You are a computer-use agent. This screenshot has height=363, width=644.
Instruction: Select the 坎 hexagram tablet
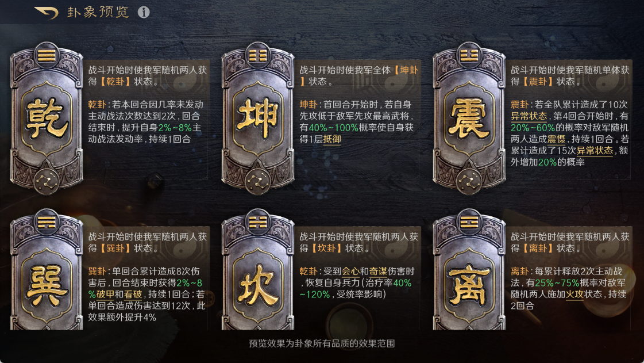point(257,270)
